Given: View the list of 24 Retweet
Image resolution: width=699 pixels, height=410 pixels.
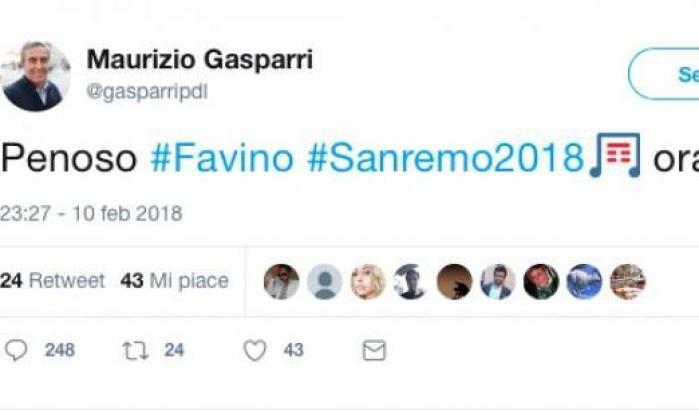Looking at the screenshot, I should click(53, 281).
